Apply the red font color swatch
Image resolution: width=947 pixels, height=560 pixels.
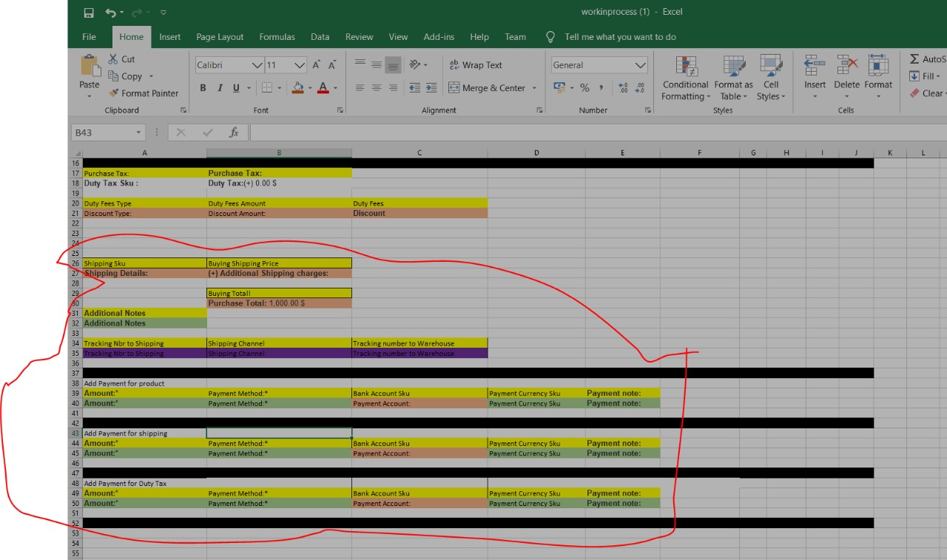[x=323, y=88]
